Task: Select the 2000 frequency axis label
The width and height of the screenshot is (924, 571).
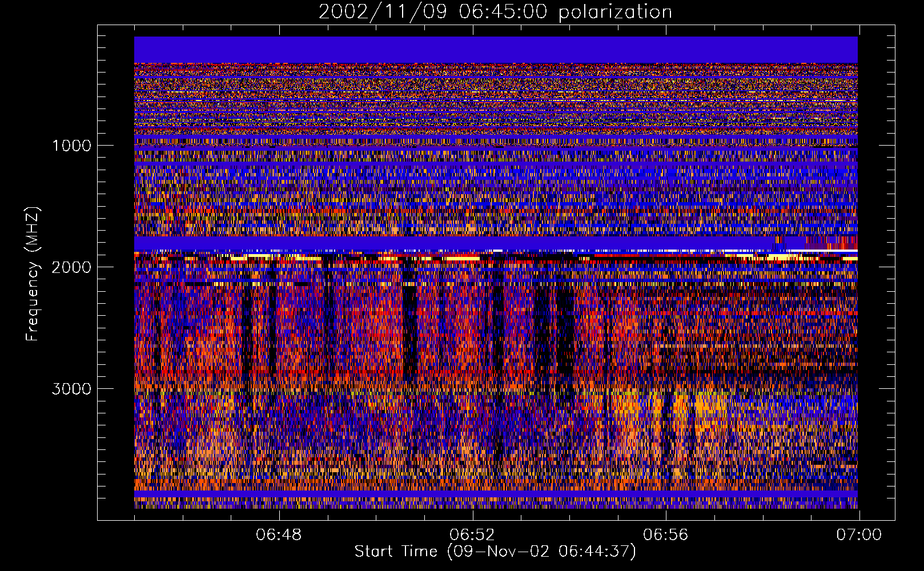Action: (71, 267)
